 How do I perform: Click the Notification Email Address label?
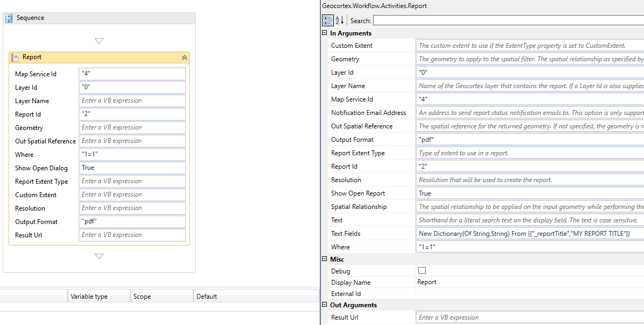click(x=368, y=113)
